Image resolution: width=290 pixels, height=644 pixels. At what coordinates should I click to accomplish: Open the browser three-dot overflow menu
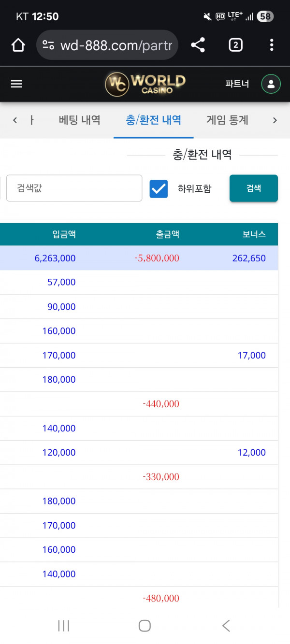tap(272, 45)
